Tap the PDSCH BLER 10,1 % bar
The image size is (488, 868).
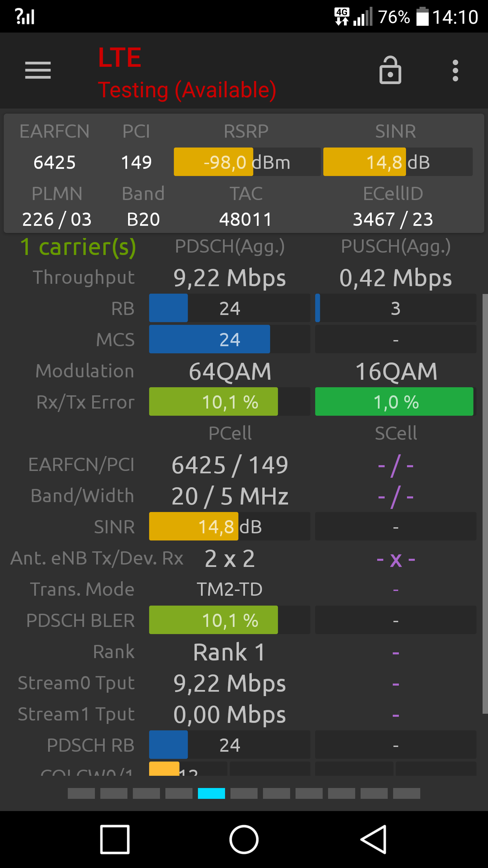point(229,620)
